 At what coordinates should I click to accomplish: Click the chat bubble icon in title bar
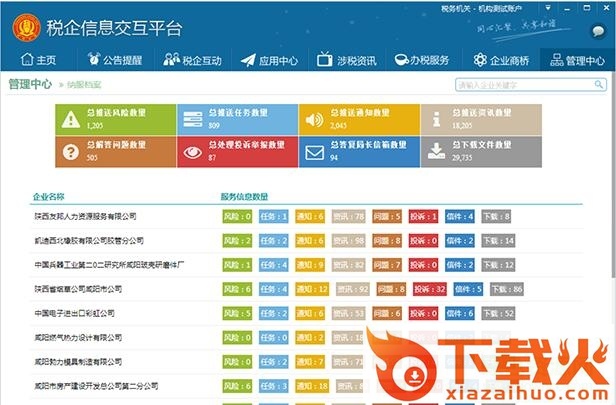click(596, 29)
